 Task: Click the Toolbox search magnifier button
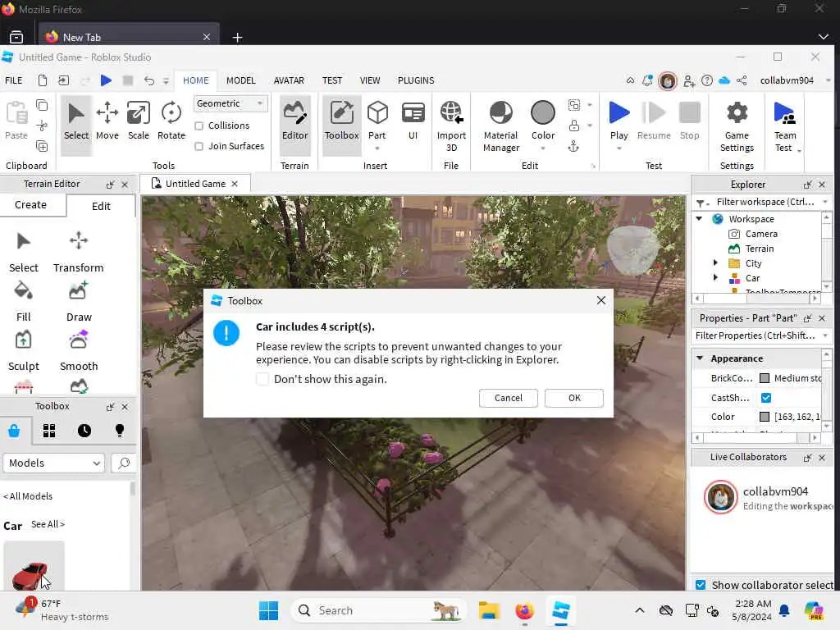pyautogui.click(x=124, y=463)
